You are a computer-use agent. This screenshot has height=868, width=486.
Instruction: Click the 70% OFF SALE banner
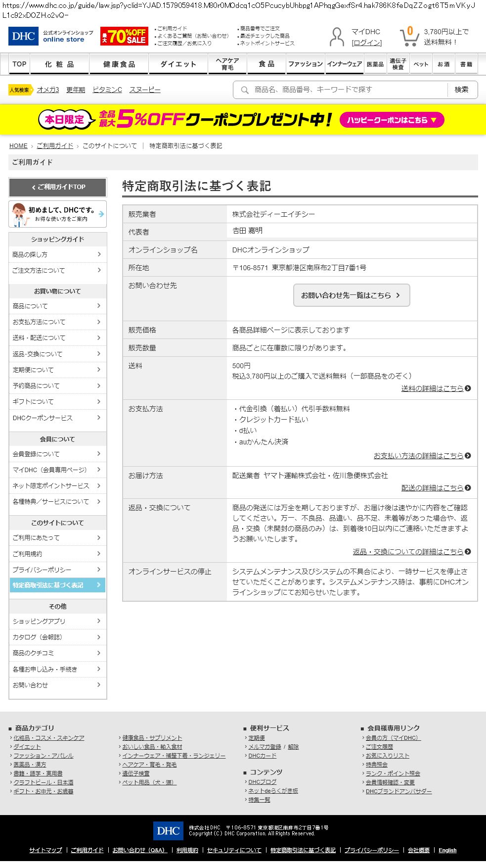124,36
